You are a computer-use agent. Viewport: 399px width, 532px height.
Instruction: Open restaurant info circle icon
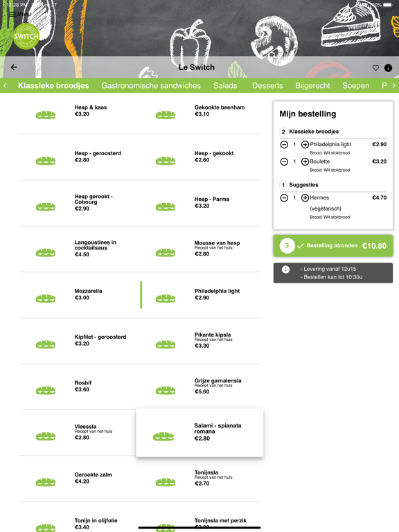coord(388,68)
